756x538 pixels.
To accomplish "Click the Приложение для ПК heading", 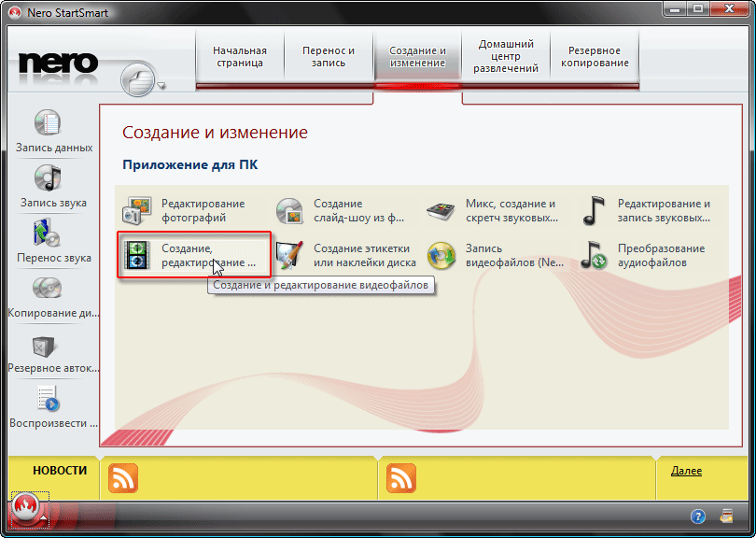I will point(190,165).
